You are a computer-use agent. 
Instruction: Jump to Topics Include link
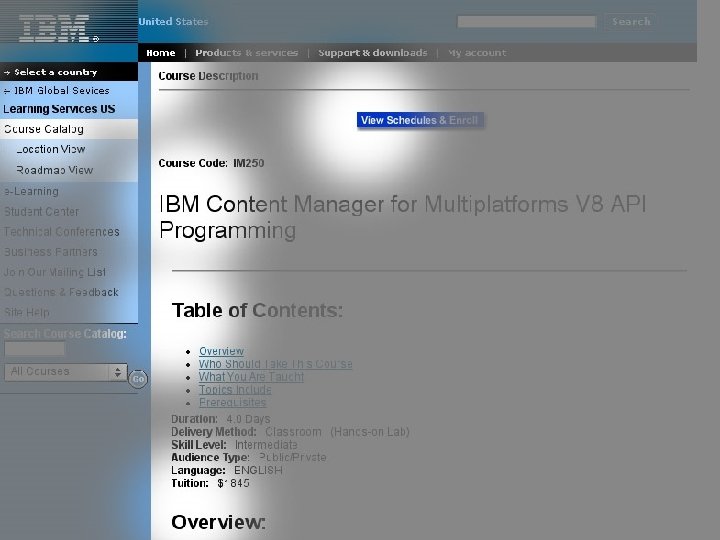click(235, 389)
